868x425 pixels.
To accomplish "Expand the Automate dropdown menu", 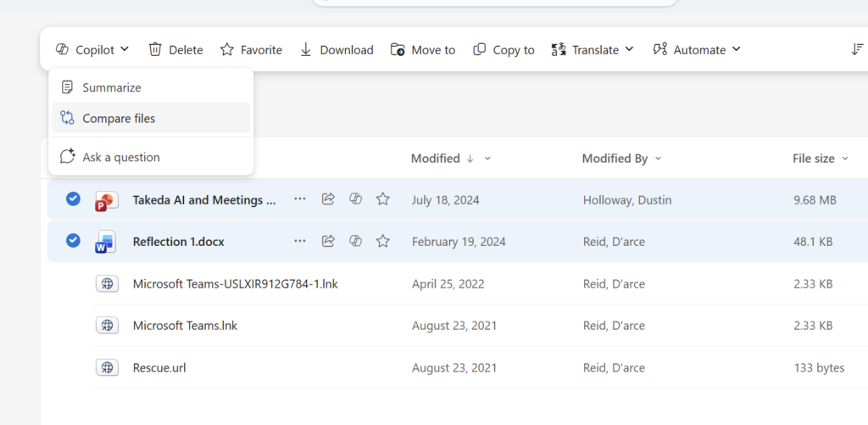I will point(737,49).
